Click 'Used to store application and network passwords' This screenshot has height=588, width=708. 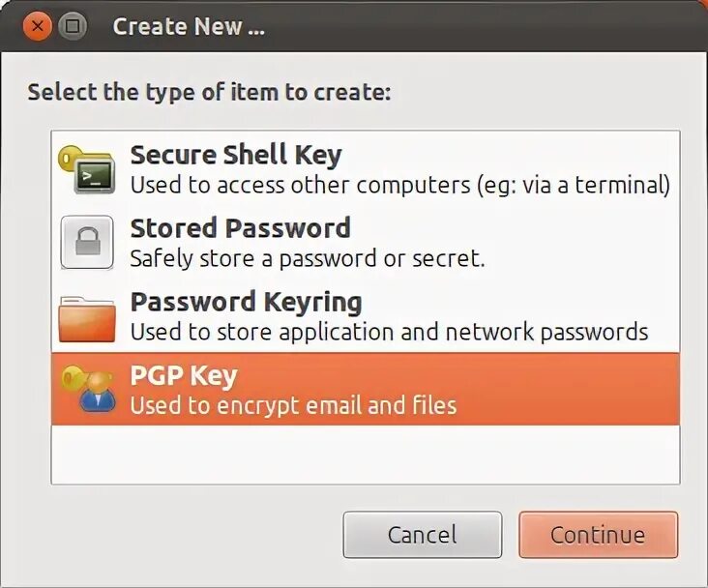(389, 332)
